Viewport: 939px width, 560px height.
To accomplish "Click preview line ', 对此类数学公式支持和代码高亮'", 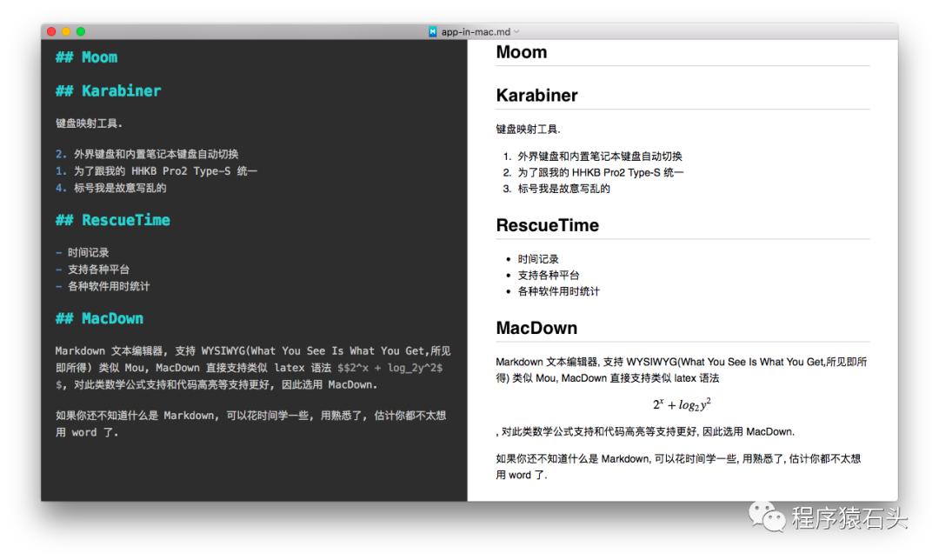I will pos(645,432).
